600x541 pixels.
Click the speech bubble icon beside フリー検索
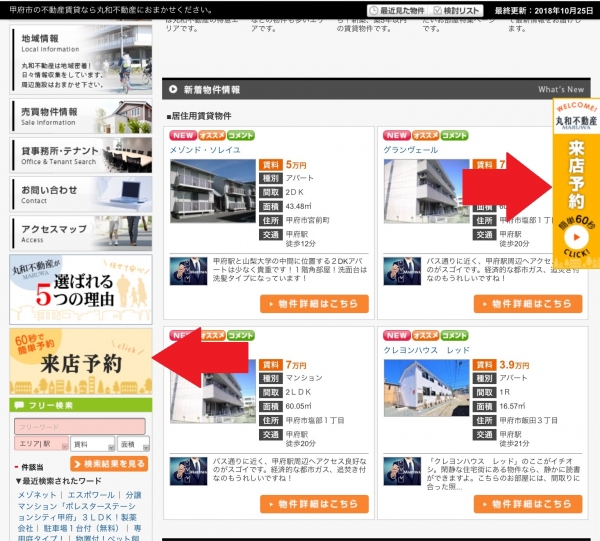point(19,405)
